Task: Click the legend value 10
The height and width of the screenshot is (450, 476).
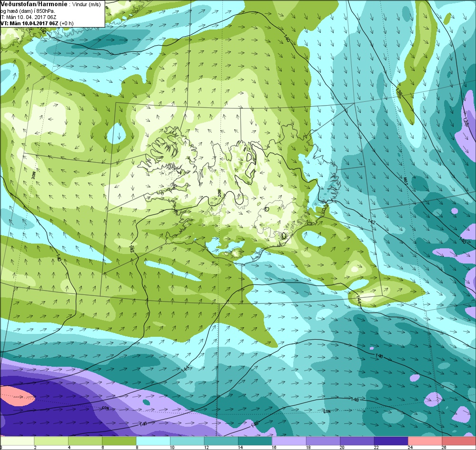Action: 172,448
